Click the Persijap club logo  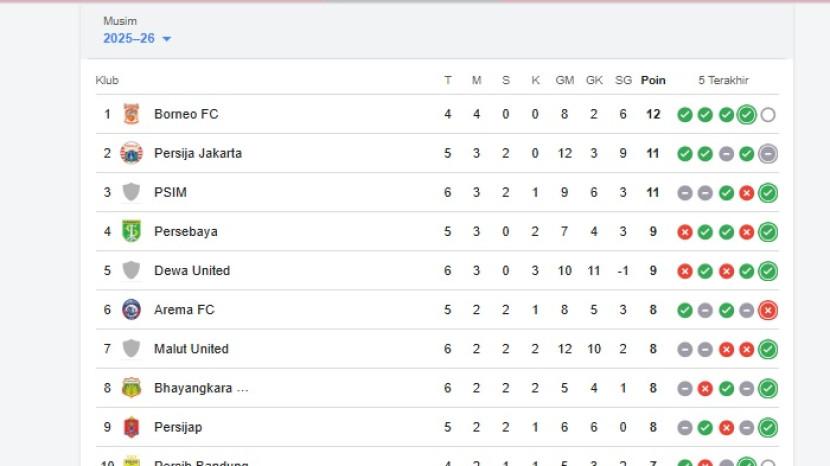click(131, 427)
